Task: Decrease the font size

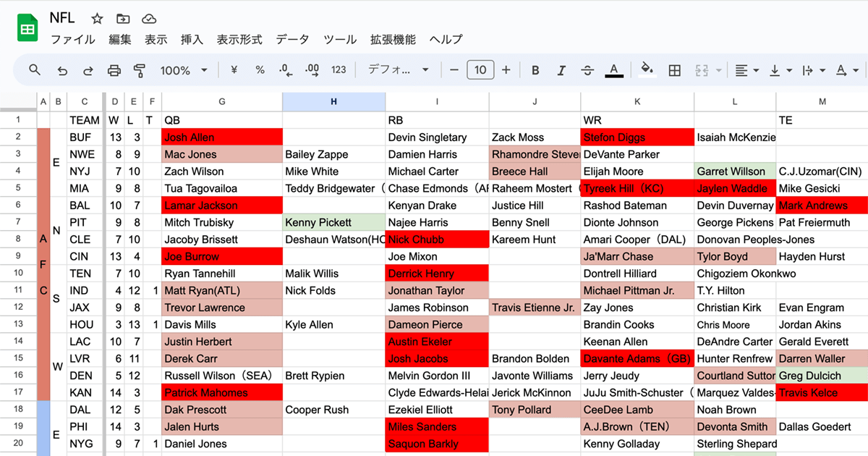Action: (454, 70)
